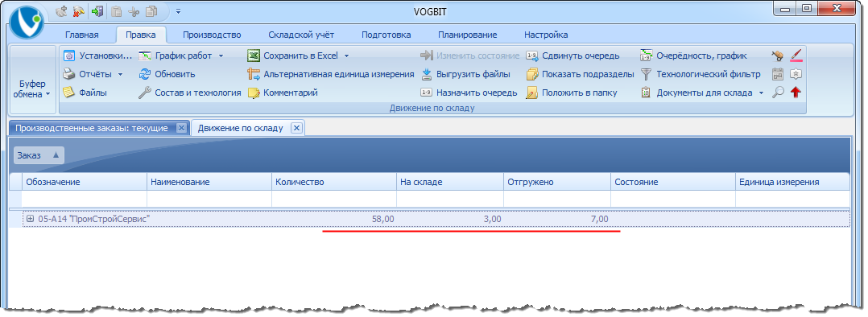The image size is (868, 317).
Task: Click the 7,00 Отгружено value
Action: click(x=600, y=219)
